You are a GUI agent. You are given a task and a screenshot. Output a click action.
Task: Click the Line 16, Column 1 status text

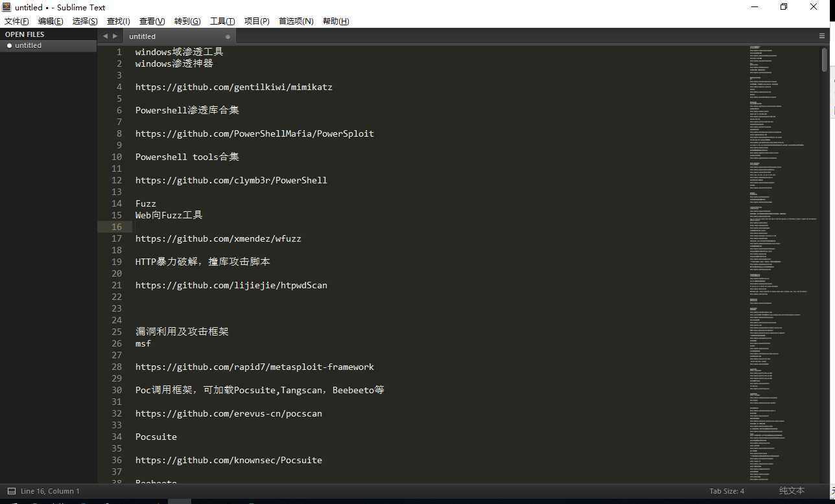(x=50, y=491)
